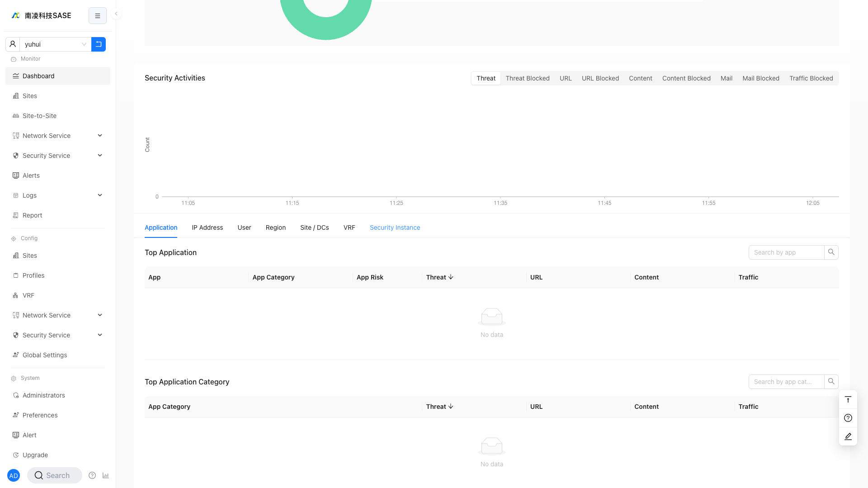Click the floating help circle icon
This screenshot has height=488, width=868.
(848, 418)
